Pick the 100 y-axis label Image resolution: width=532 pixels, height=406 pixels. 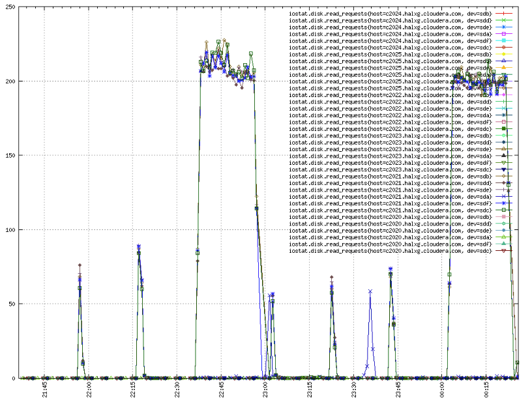(x=10, y=229)
